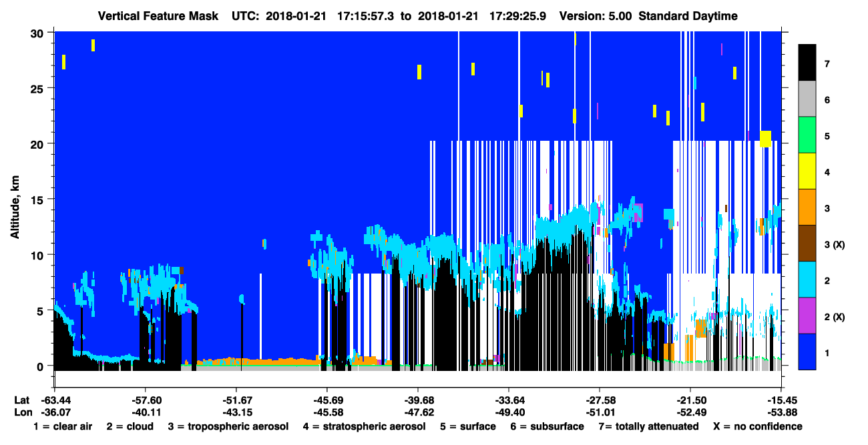Select latitude value '-39.68'
Screen dimensions: 868x445
pos(418,400)
